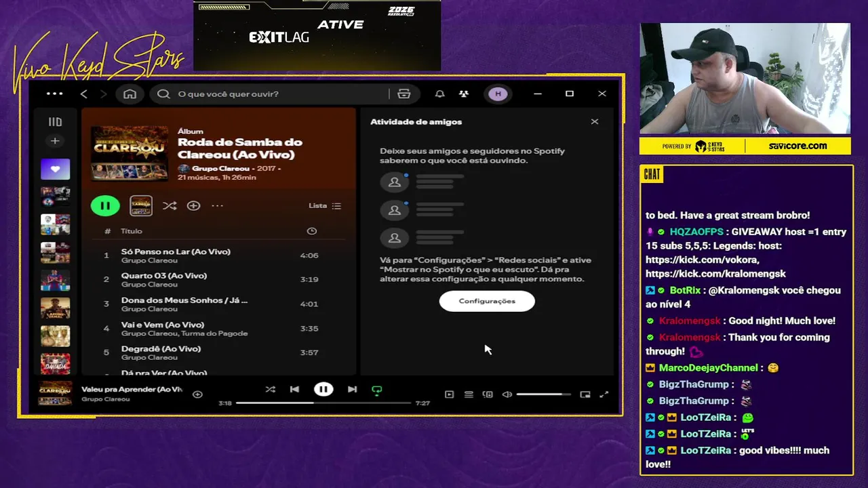Click chat username 'HQZAOFPS'

pos(696,232)
